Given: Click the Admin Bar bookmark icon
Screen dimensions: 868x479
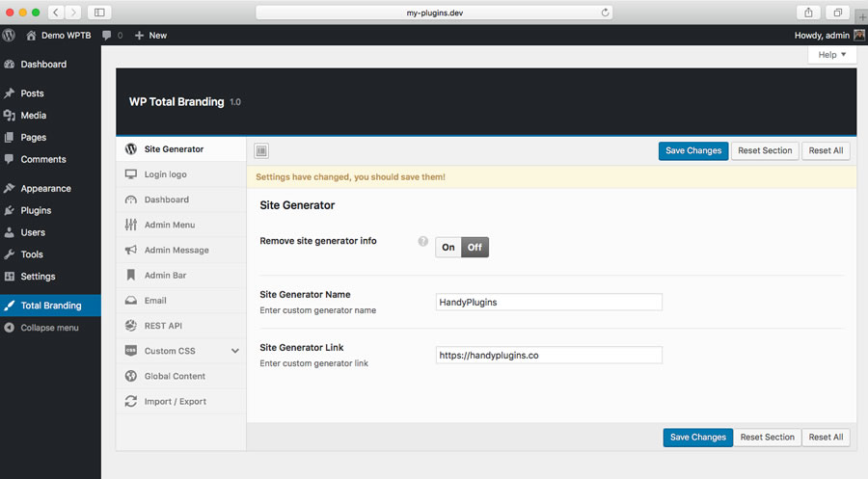Looking at the screenshot, I should (130, 275).
